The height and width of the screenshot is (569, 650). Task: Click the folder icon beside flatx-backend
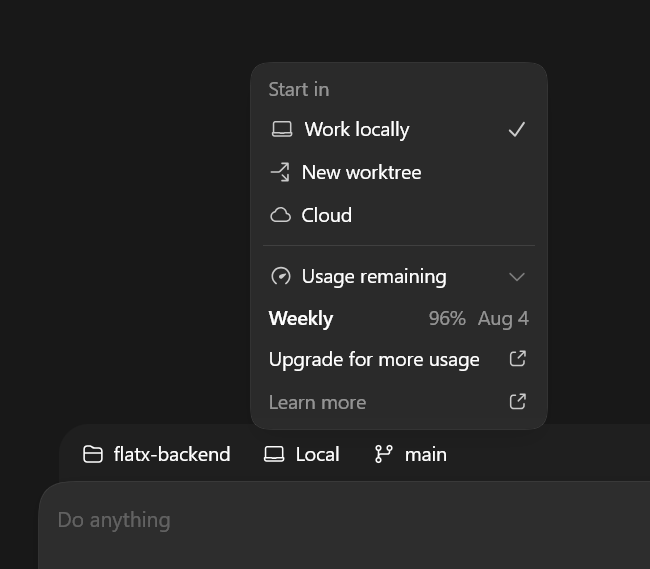93,454
